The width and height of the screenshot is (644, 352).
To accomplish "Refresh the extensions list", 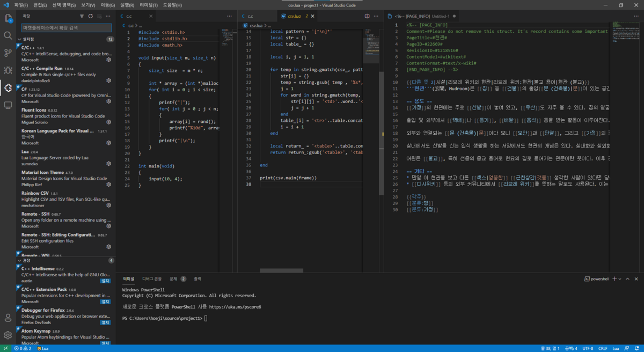I will pyautogui.click(x=91, y=17).
